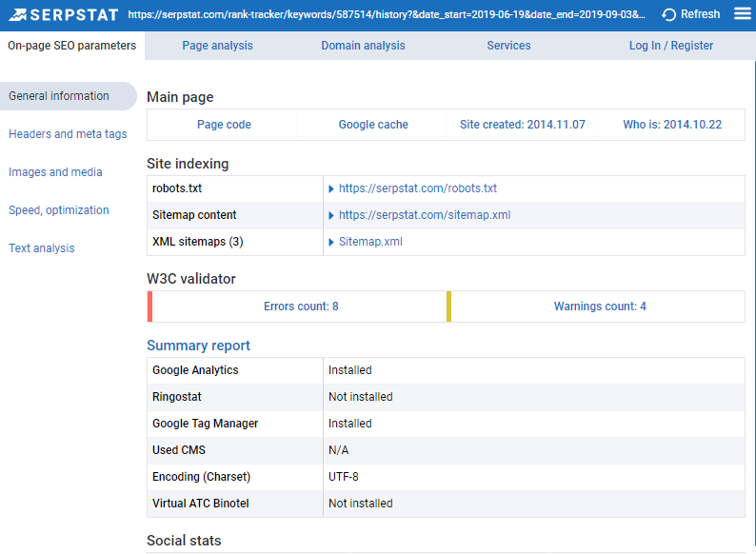Click Installed value for Google Tag Manager
Viewport: 756px width, 554px height.
350,424
